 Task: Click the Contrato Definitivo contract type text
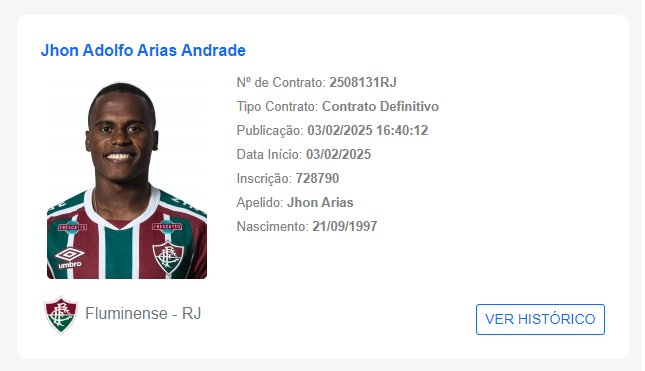coord(380,107)
